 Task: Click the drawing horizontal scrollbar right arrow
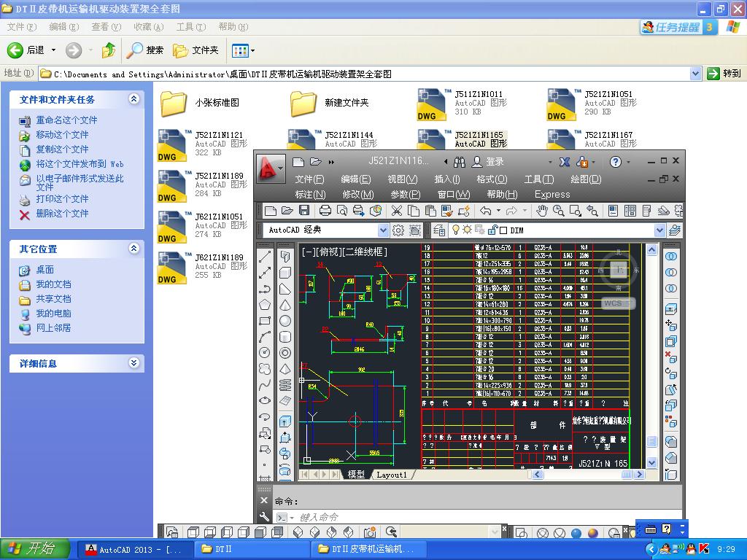(x=639, y=474)
